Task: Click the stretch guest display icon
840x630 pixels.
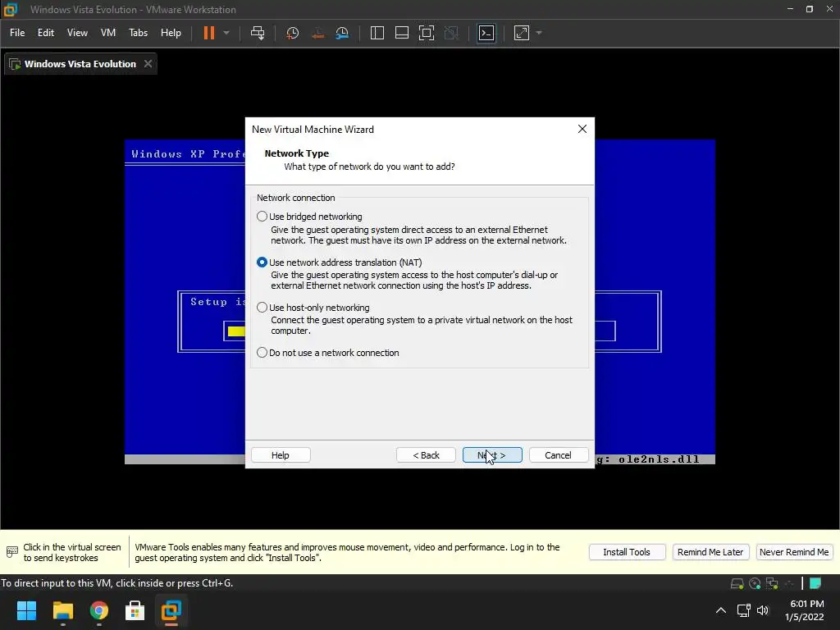Action: (x=522, y=33)
